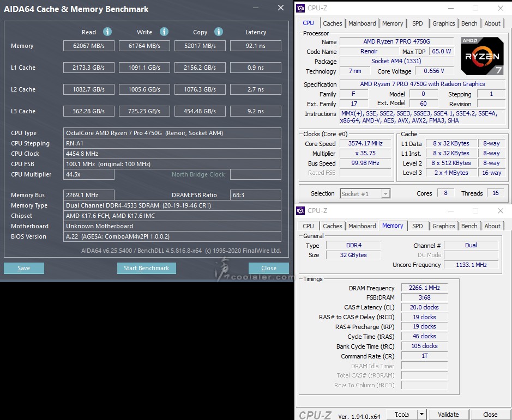Open Memory tab in upper CPU-Z window
The height and width of the screenshot is (420, 512).
[393, 23]
